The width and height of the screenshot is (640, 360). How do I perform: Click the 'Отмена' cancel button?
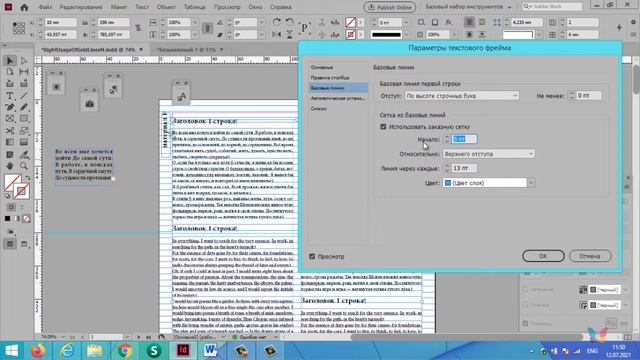pos(590,256)
